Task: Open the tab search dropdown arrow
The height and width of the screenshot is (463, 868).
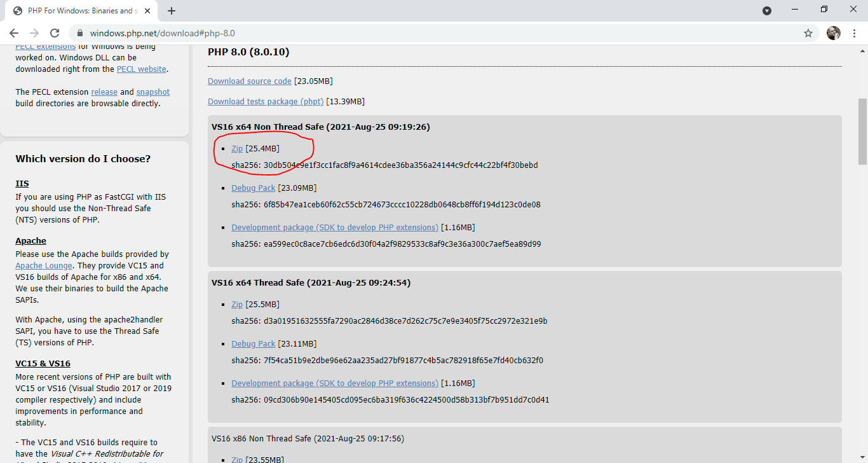Action: [767, 11]
